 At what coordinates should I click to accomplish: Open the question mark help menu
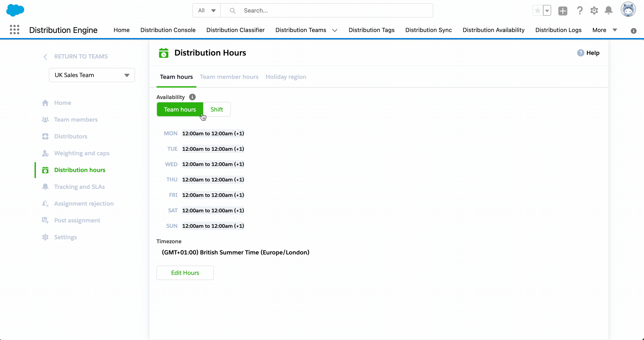pyautogui.click(x=580, y=11)
